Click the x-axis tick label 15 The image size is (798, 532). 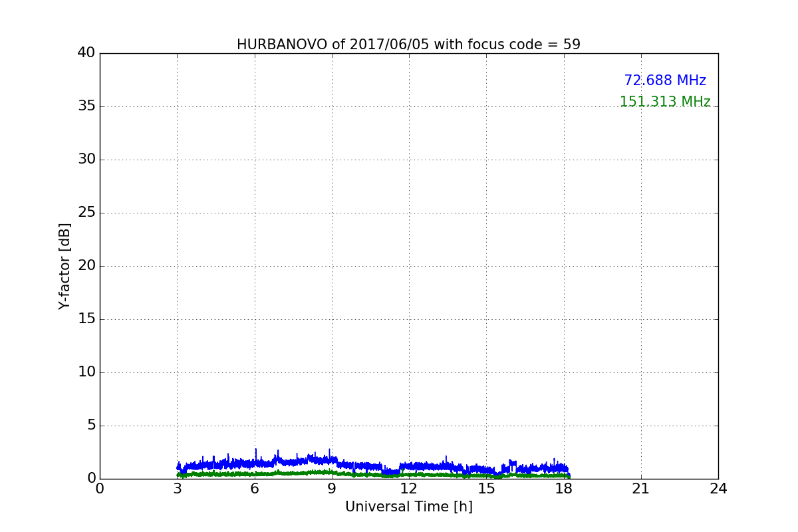pyautogui.click(x=486, y=489)
